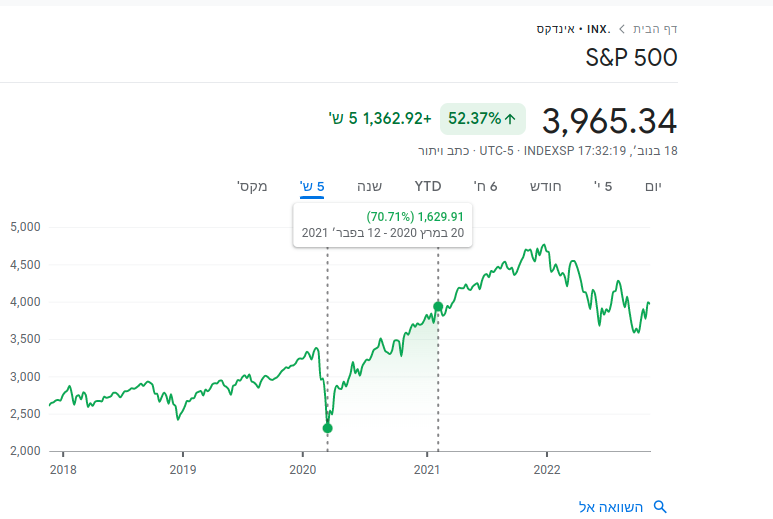Click the S&P 500 index title
The width and height of the screenshot is (773, 519).
[x=631, y=57]
